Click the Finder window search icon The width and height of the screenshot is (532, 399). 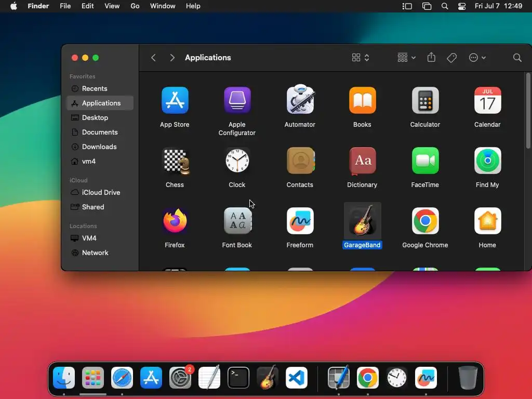(517, 58)
